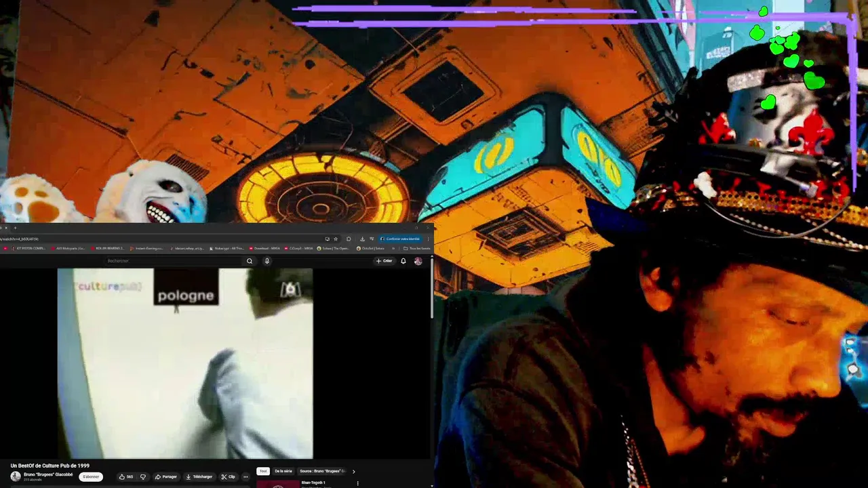Select the De la série filter chip
Image resolution: width=868 pixels, height=488 pixels.
(x=283, y=471)
